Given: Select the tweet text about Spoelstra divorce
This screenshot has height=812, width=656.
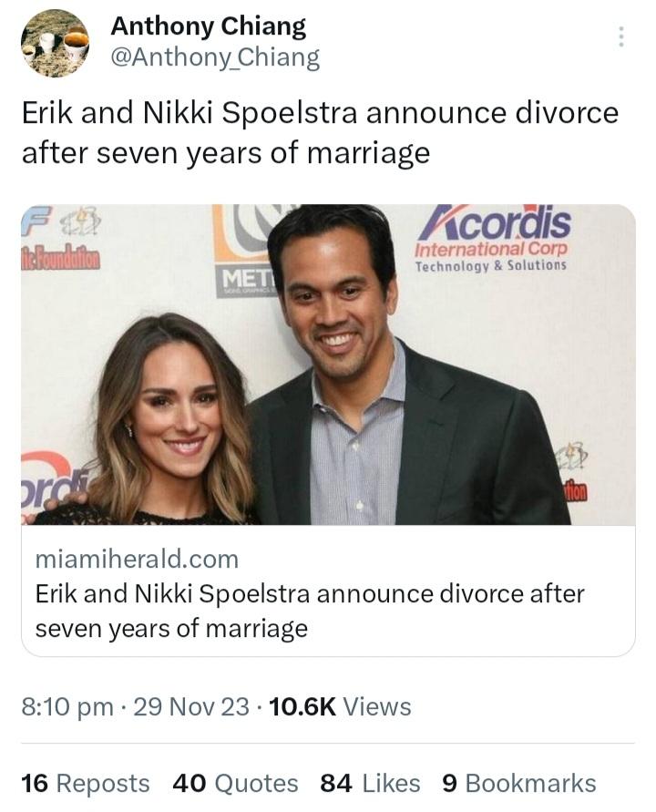Looking at the screenshot, I should point(319,132).
